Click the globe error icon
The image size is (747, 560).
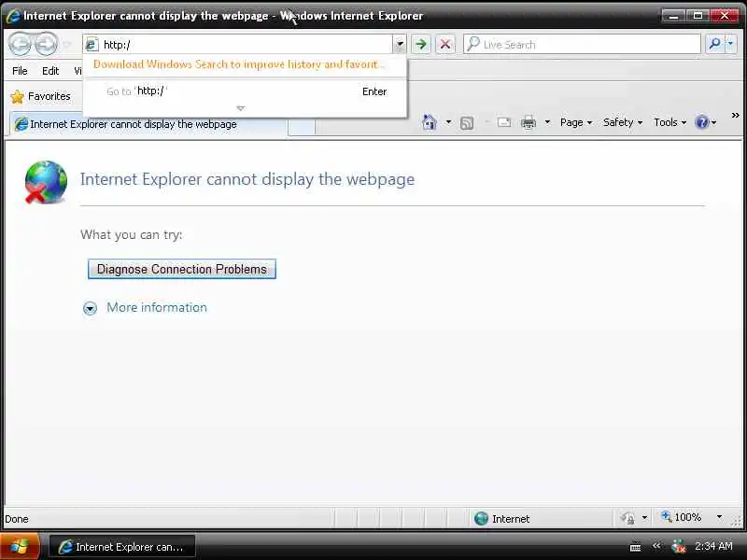(46, 182)
